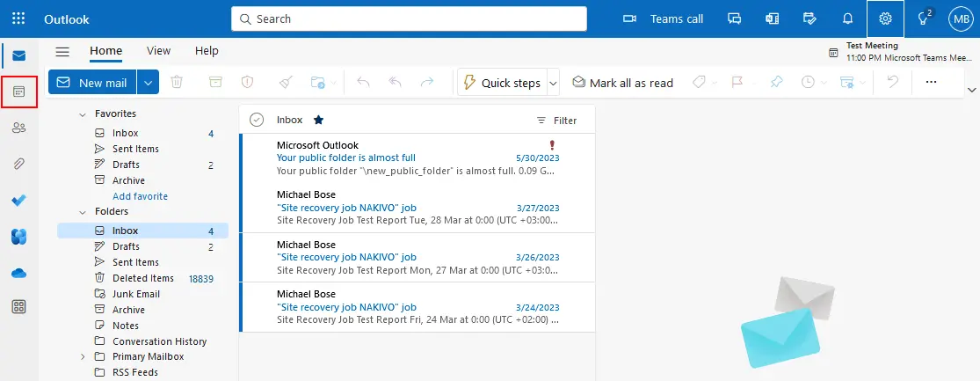980x381 pixels.
Task: Toggle the hamburger navigation pane button
Action: pyautogui.click(x=62, y=51)
